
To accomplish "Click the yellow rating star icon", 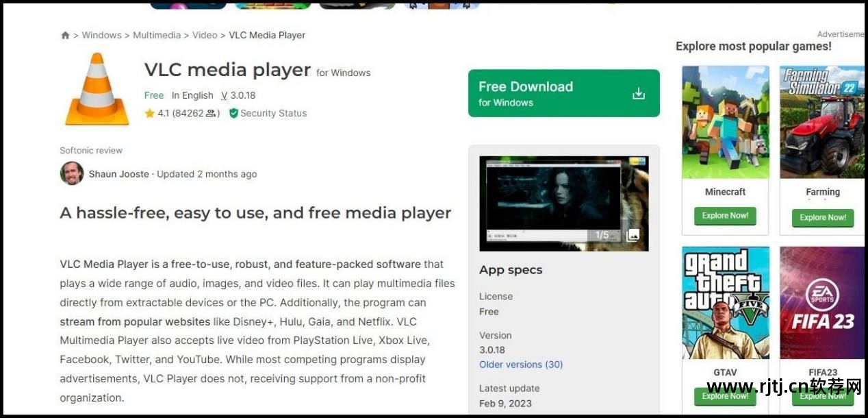I will (x=149, y=113).
